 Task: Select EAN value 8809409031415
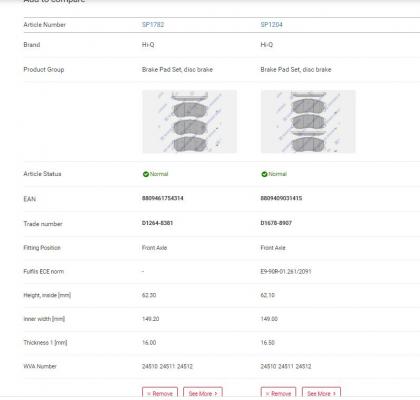pos(281,198)
